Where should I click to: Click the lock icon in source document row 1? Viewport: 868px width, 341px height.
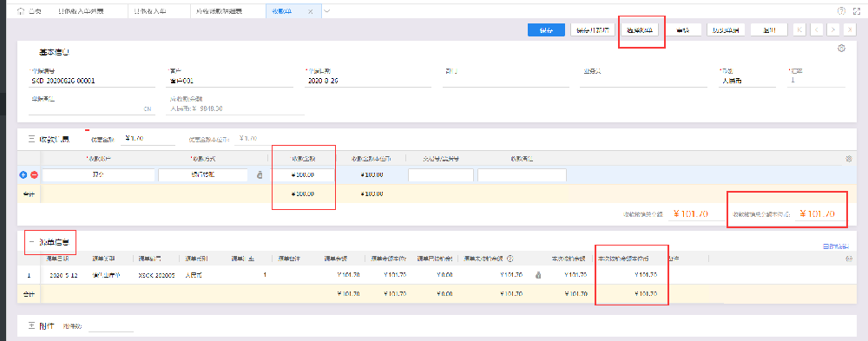(537, 275)
